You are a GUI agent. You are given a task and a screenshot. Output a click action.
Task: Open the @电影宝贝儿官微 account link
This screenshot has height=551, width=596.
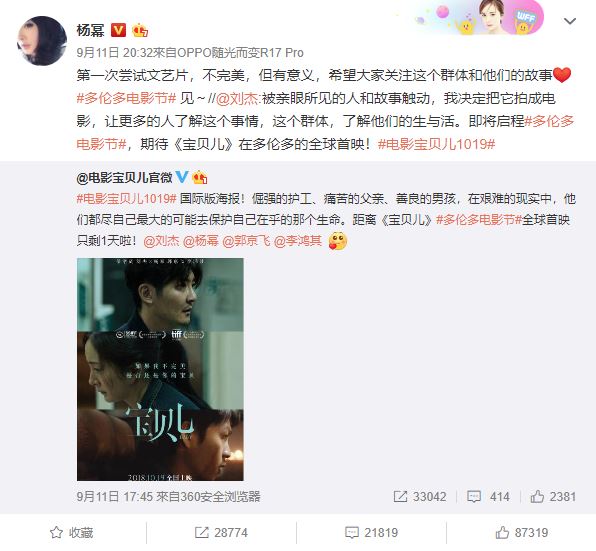[125, 177]
